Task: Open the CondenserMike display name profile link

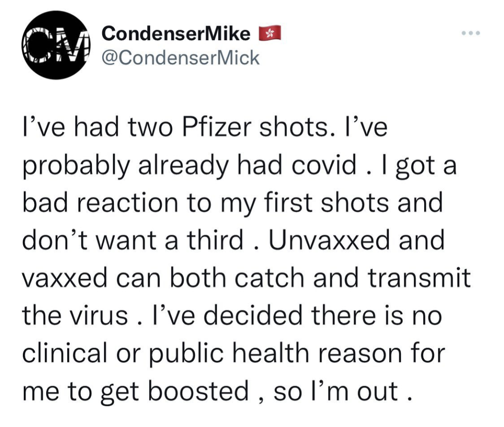Action: (x=176, y=34)
